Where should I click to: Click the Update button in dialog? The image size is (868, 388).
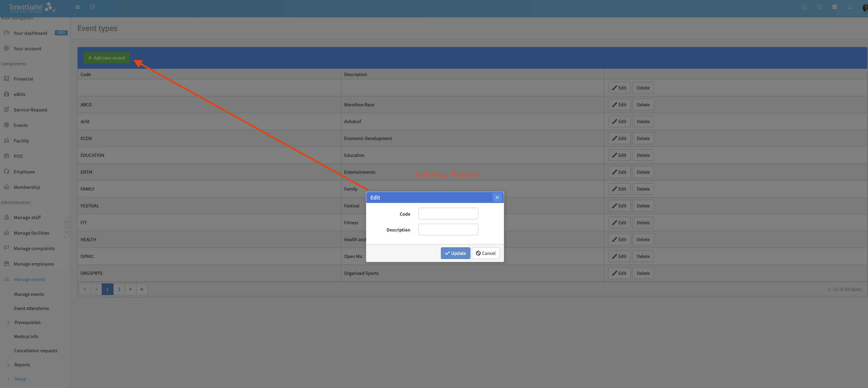pyautogui.click(x=455, y=253)
